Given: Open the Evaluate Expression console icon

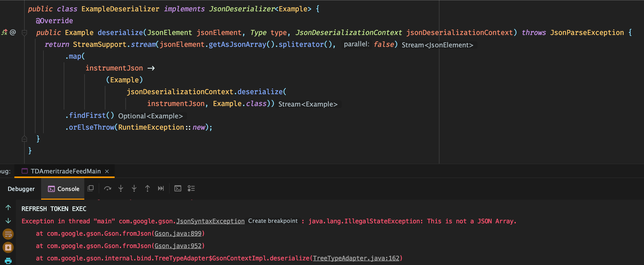Looking at the screenshot, I should [178, 188].
